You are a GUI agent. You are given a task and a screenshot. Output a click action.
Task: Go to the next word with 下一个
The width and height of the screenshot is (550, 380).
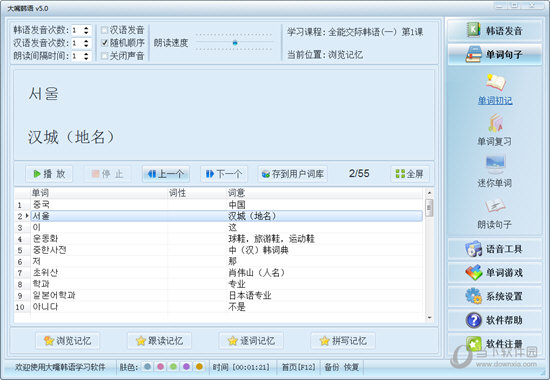(224, 174)
